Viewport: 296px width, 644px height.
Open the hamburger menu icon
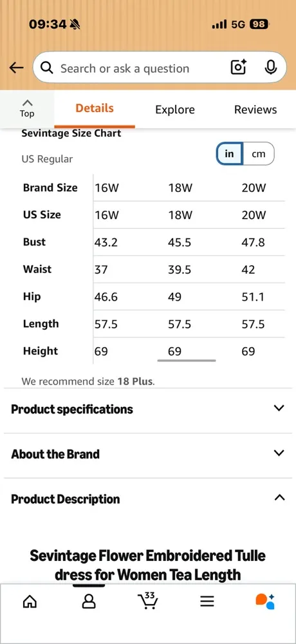(207, 601)
